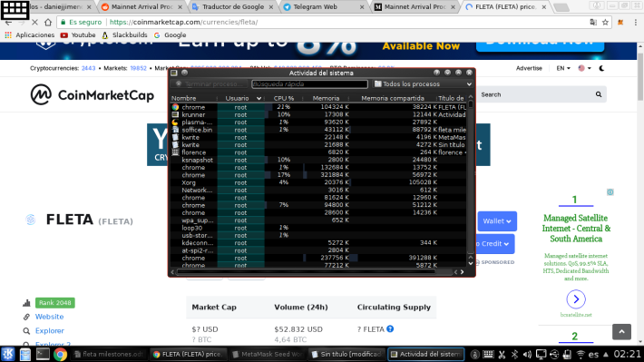
Task: Switch to the Traductor de Google tab
Action: click(x=233, y=7)
